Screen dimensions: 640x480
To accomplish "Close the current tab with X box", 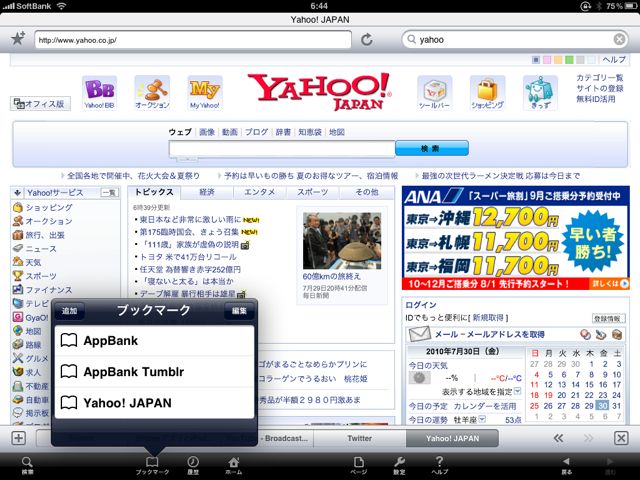I will (x=621, y=438).
